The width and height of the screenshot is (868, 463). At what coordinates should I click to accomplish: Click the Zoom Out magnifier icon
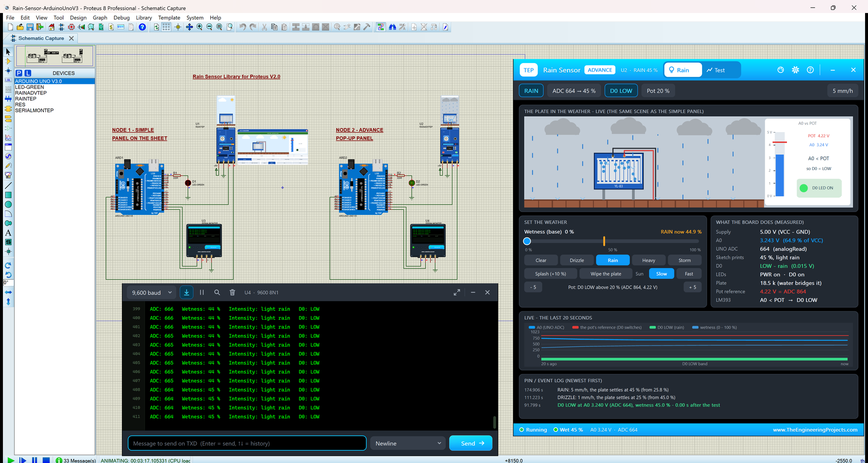tap(209, 27)
